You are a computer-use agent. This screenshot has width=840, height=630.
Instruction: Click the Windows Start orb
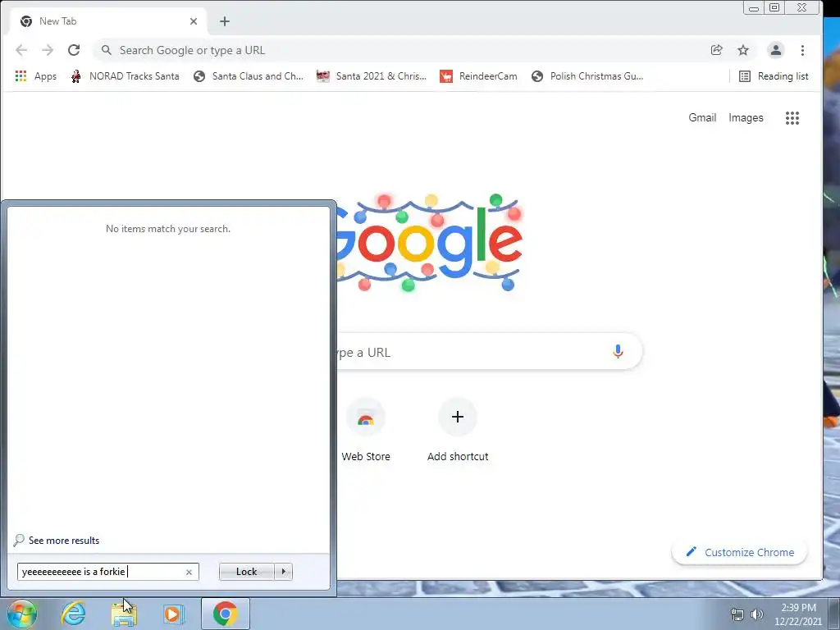21,614
